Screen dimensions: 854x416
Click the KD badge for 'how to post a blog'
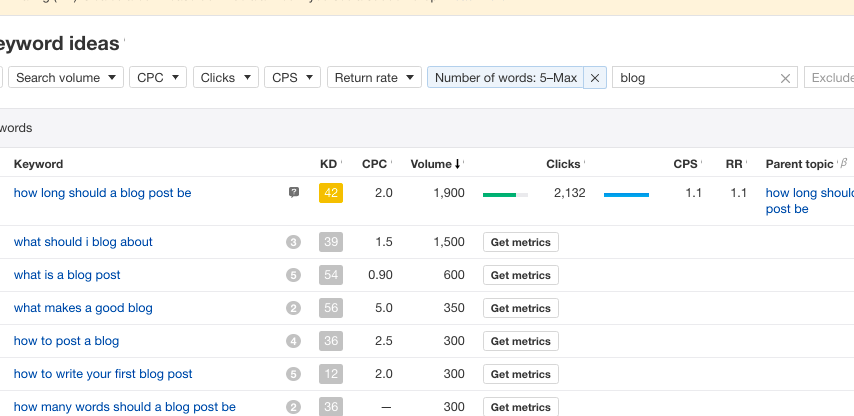click(x=331, y=341)
